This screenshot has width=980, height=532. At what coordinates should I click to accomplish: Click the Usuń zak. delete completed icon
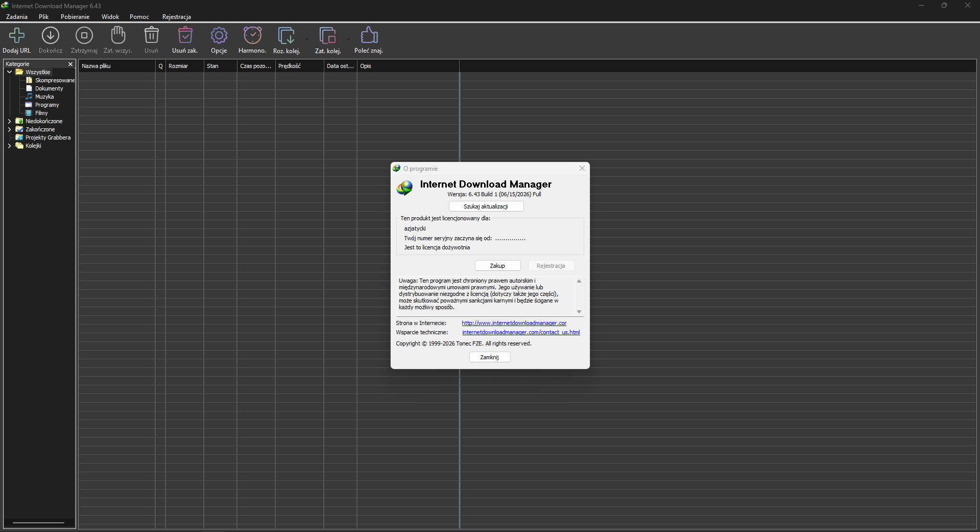185,35
